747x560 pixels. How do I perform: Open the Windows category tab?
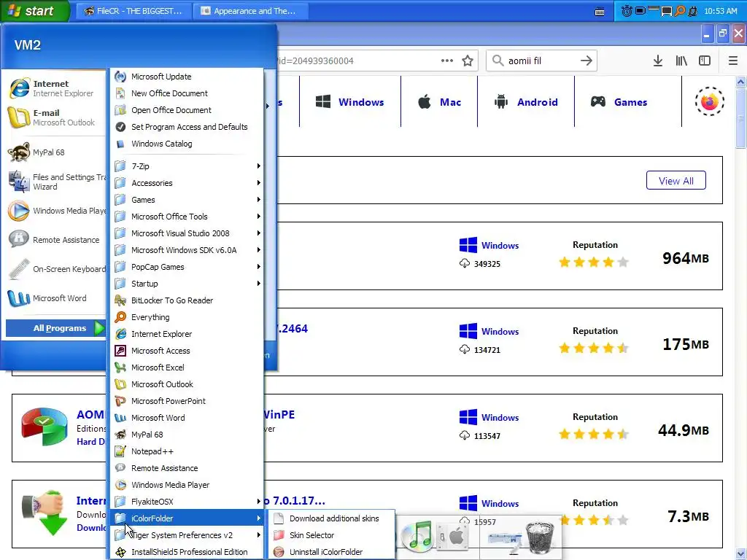[350, 102]
